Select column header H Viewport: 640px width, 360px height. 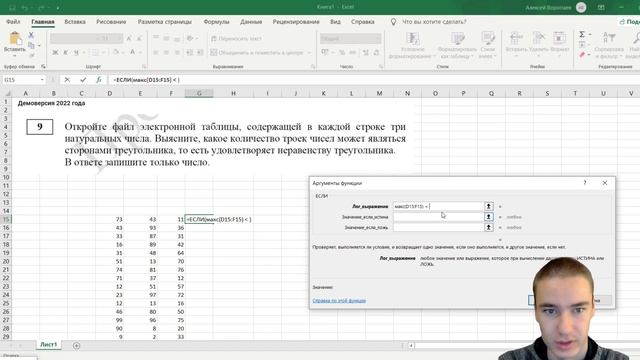[x=233, y=93]
